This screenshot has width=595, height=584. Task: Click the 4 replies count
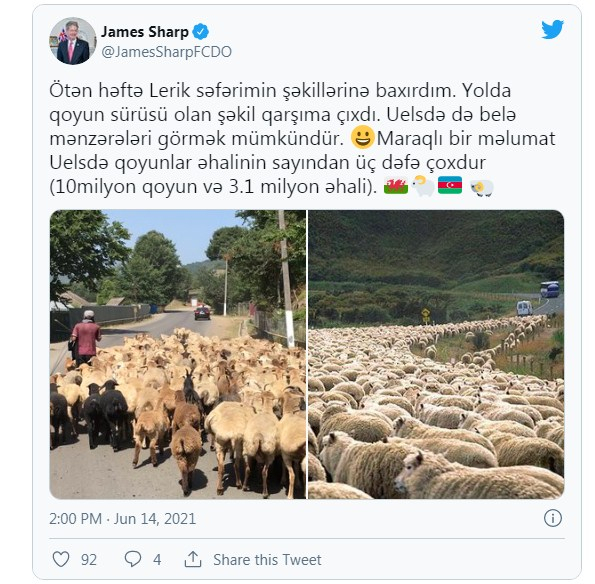(x=157, y=560)
